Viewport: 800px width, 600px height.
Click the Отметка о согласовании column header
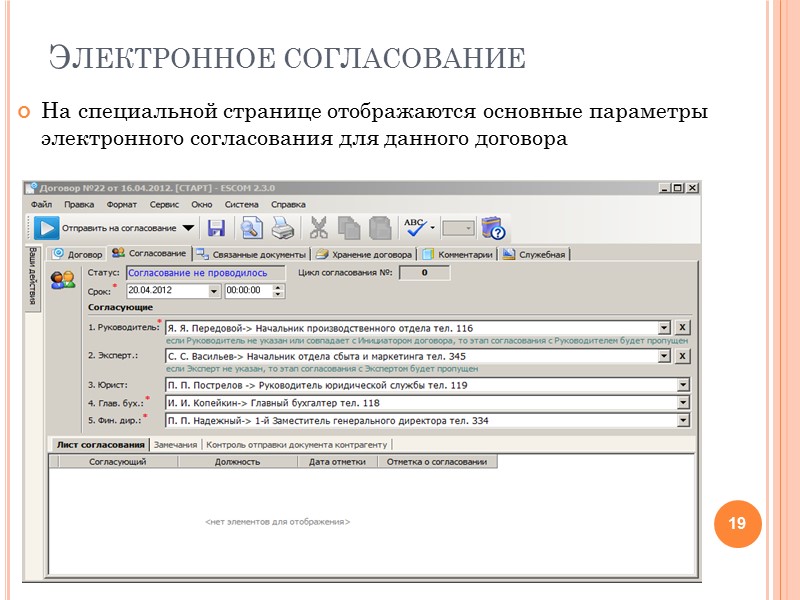(437, 462)
